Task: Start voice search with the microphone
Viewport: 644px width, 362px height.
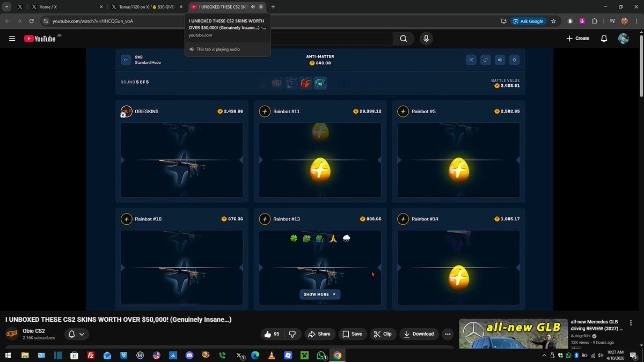Action: [426, 39]
